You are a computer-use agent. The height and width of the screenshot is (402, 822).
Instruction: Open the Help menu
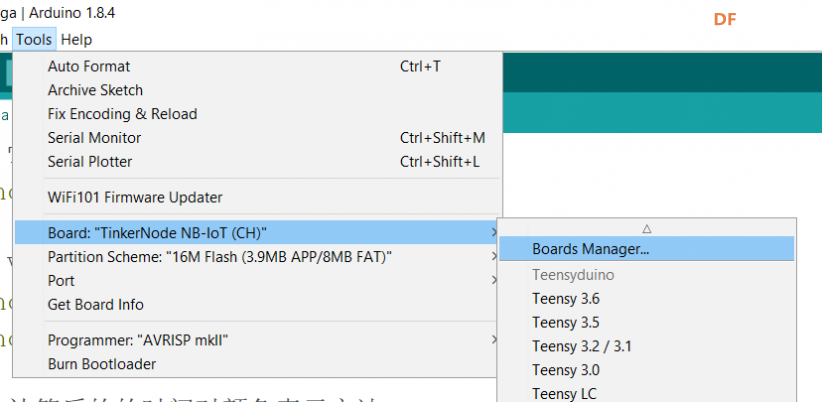(x=77, y=40)
